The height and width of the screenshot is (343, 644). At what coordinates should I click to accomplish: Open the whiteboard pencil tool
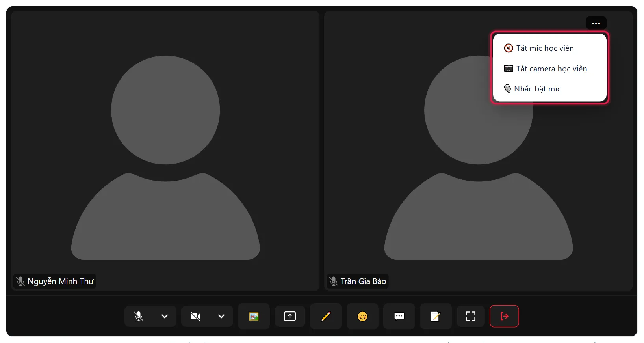326,316
